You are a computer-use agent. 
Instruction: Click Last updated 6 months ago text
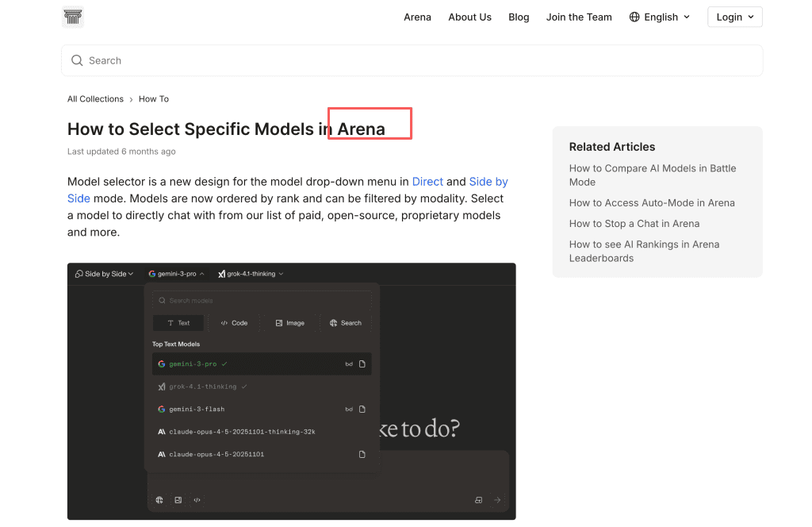[x=121, y=152]
